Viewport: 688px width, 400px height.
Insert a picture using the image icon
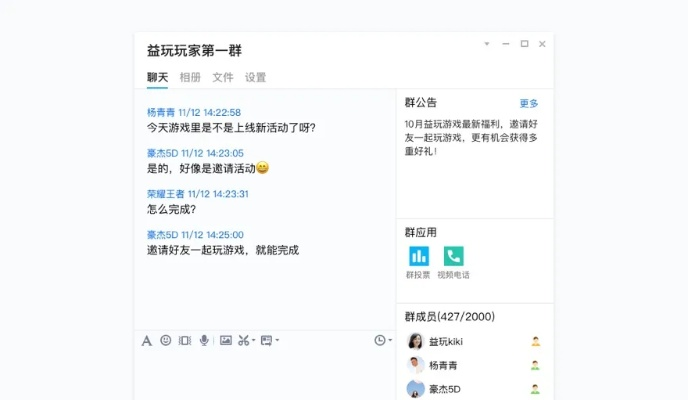click(x=226, y=340)
